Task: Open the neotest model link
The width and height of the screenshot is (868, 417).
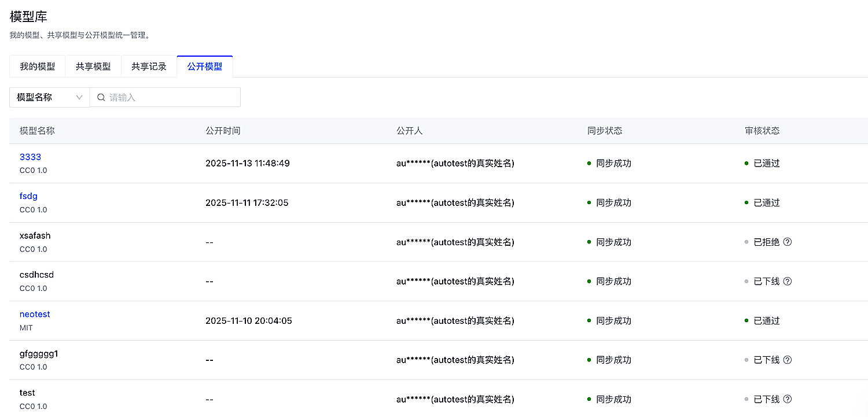Action: pyautogui.click(x=35, y=314)
